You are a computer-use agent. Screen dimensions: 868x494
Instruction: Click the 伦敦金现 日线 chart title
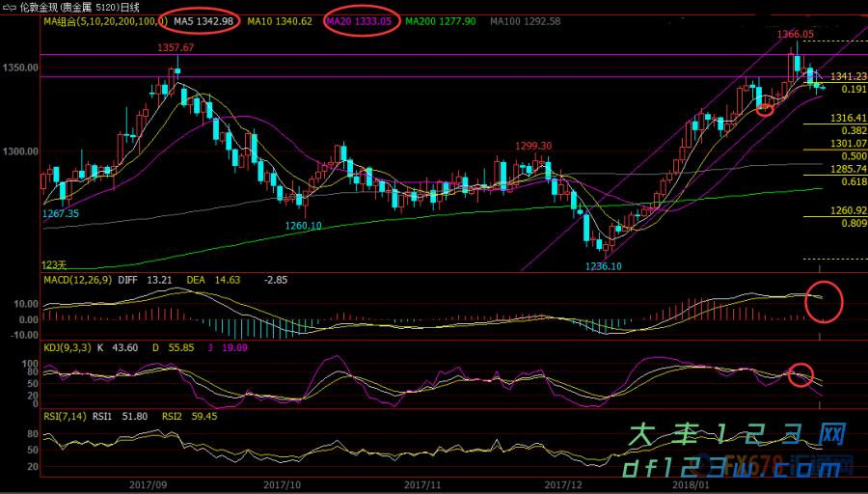(x=80, y=7)
